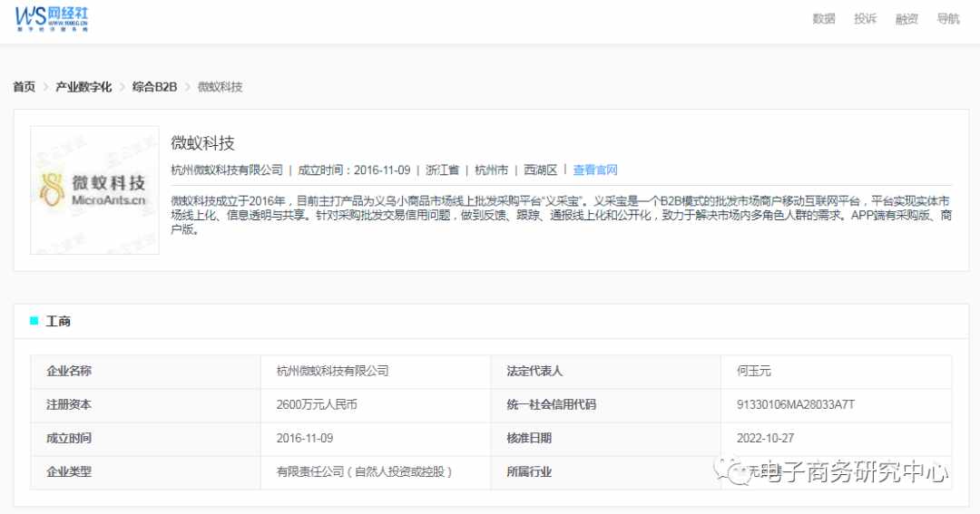Click the 注册资本 table label
Screen dimensions: 980x514
point(69,404)
